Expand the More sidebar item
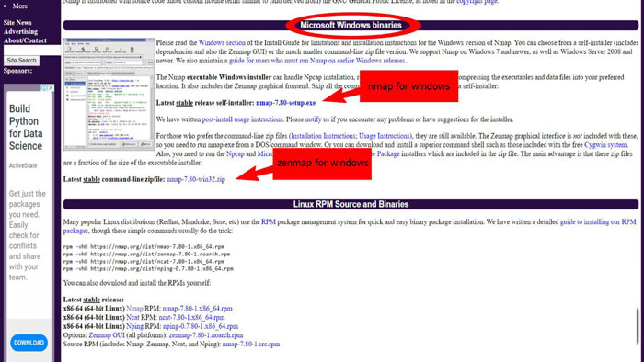 point(20,6)
